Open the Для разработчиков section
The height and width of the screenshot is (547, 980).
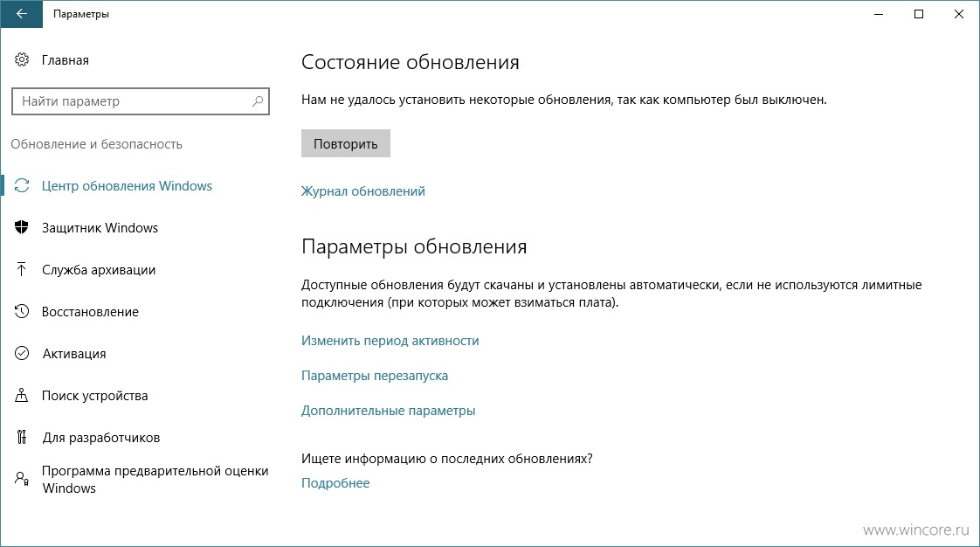tap(100, 438)
